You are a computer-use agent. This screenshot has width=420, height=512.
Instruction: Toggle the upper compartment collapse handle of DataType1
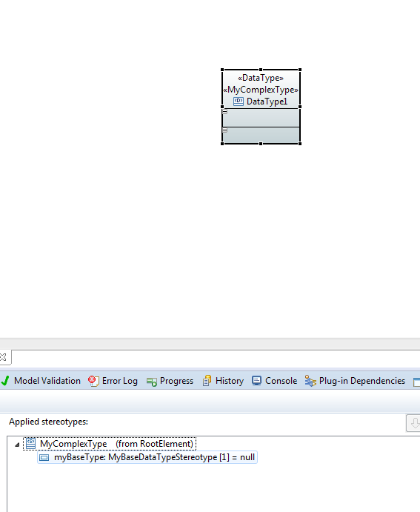click(225, 112)
